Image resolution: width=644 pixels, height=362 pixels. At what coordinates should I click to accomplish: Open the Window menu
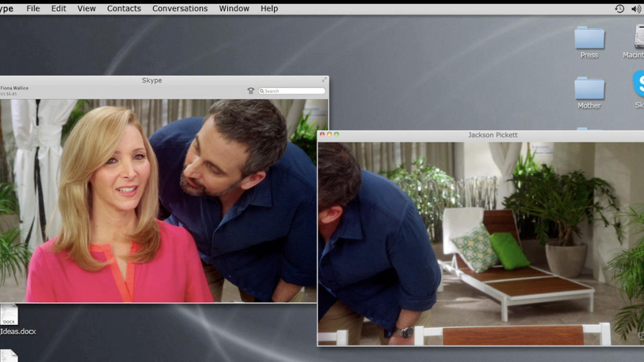point(234,9)
